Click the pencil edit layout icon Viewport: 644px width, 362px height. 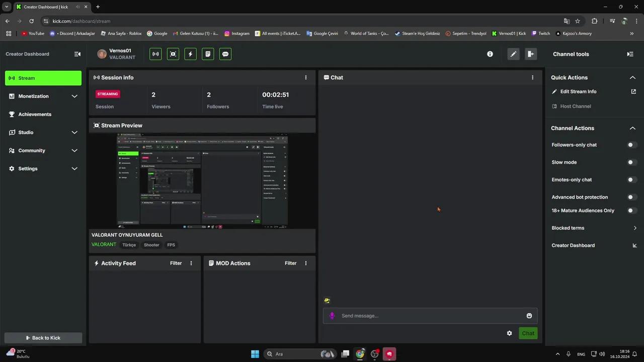pyautogui.click(x=513, y=54)
